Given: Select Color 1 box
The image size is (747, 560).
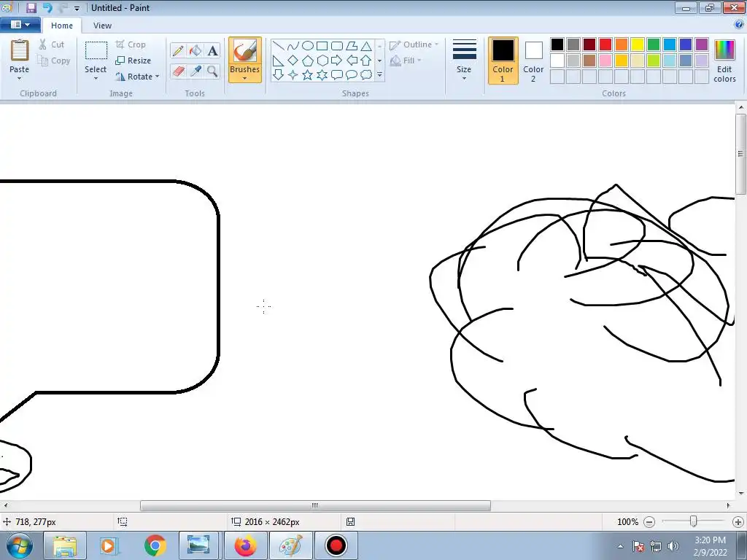Looking at the screenshot, I should coord(503,61).
